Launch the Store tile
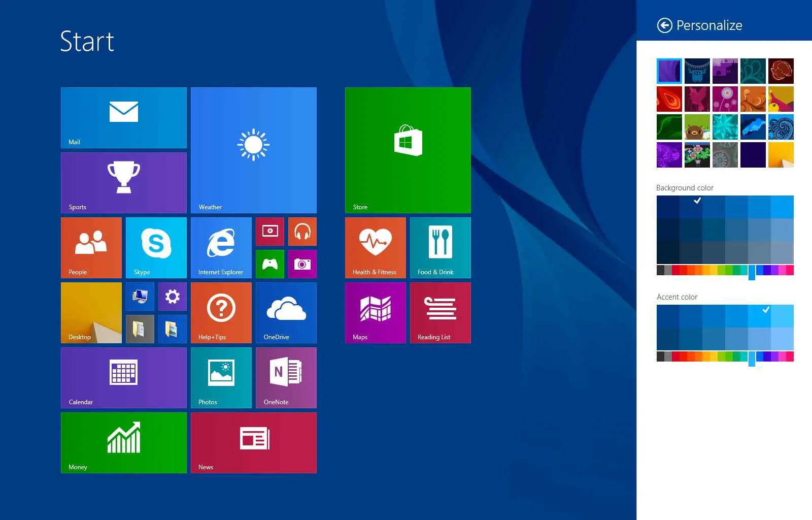This screenshot has width=812, height=520. pos(408,150)
